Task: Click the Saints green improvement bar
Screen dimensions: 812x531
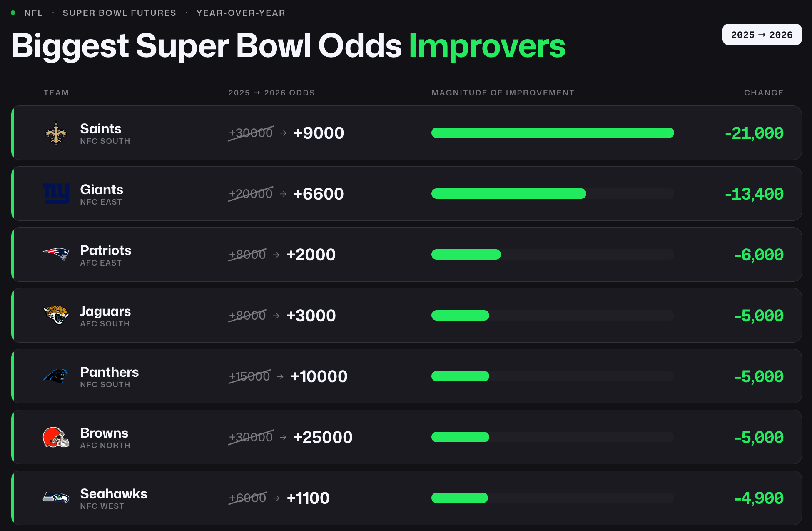Action: [553, 133]
